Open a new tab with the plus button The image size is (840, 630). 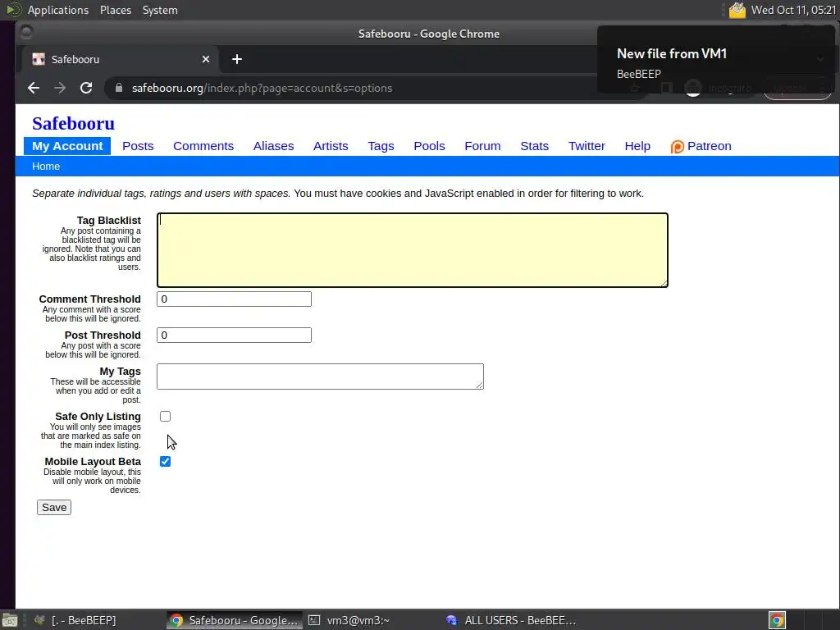click(x=237, y=59)
